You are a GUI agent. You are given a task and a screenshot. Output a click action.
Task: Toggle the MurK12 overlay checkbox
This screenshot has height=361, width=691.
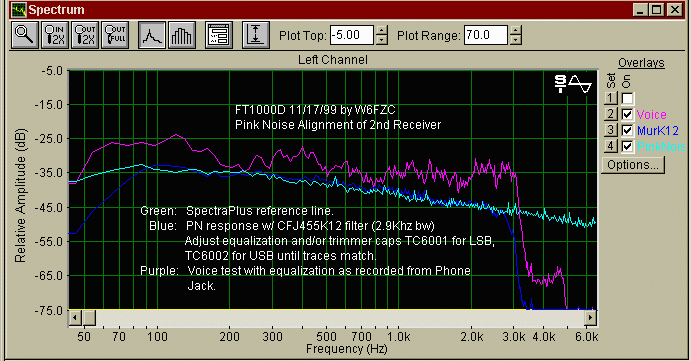point(627,130)
